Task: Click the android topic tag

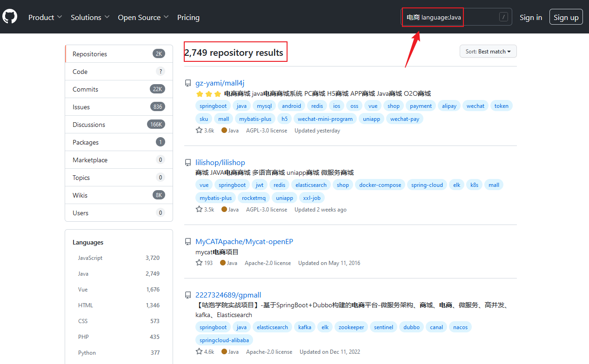Action: 292,106
